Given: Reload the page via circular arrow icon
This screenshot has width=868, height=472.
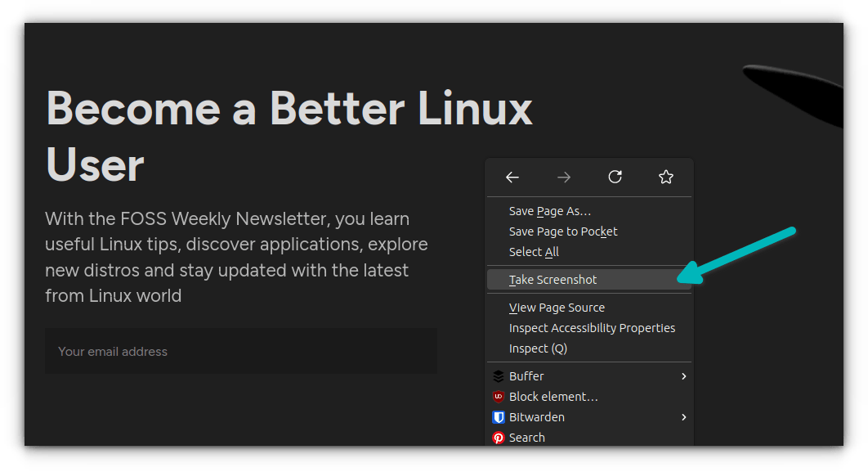Looking at the screenshot, I should pyautogui.click(x=615, y=177).
